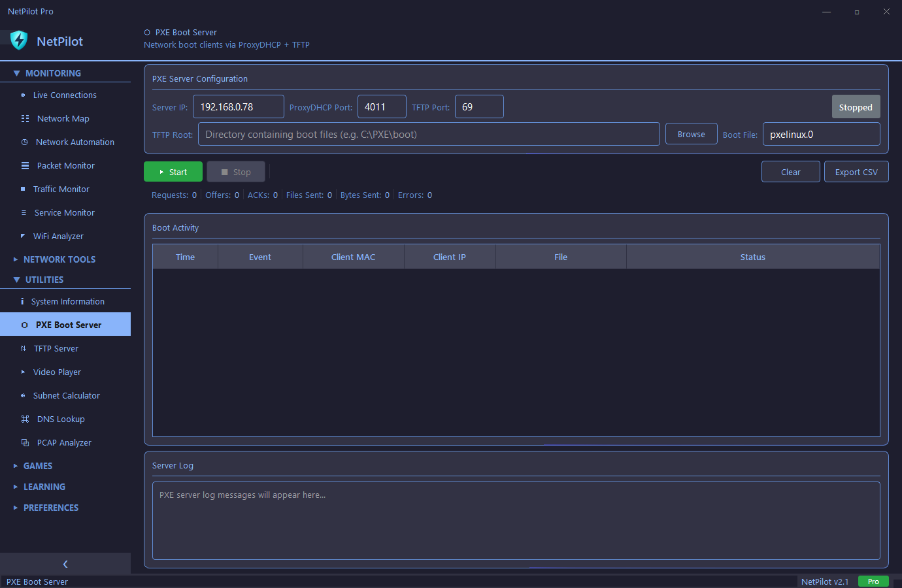
Task: Click the System Information icon
Action: click(22, 302)
